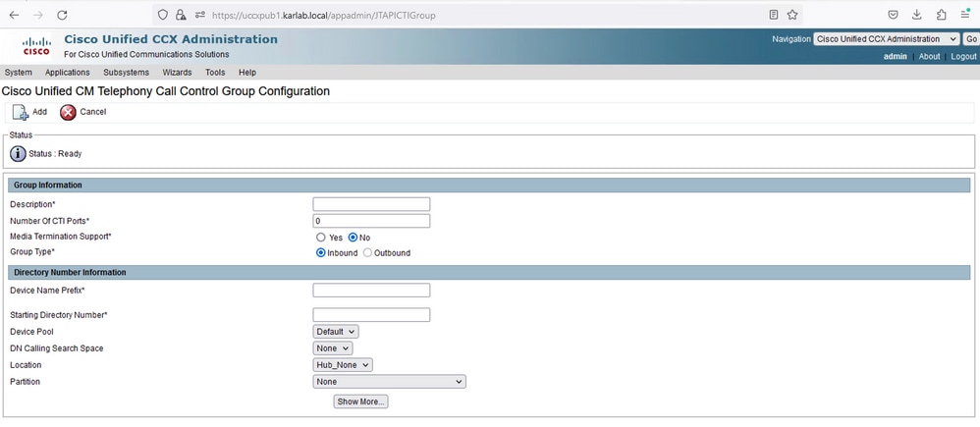Select No for Media Termination Support
Image resolution: width=980 pixels, height=427 pixels.
coord(353,238)
